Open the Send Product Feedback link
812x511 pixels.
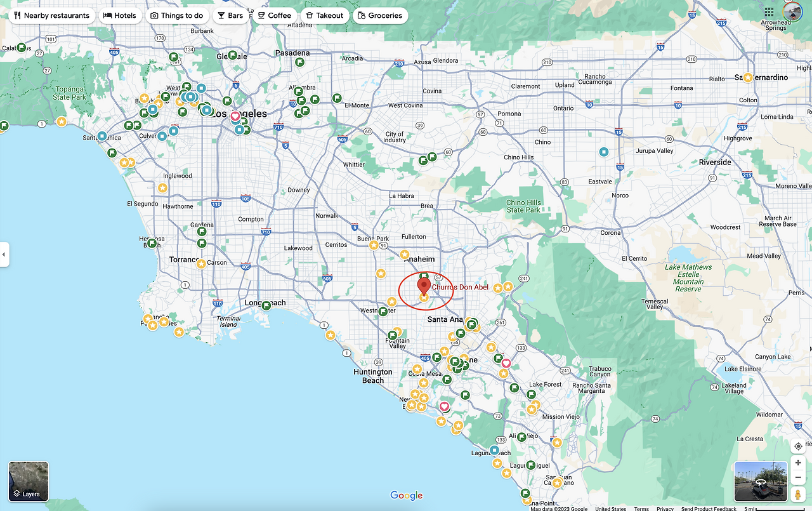709,508
